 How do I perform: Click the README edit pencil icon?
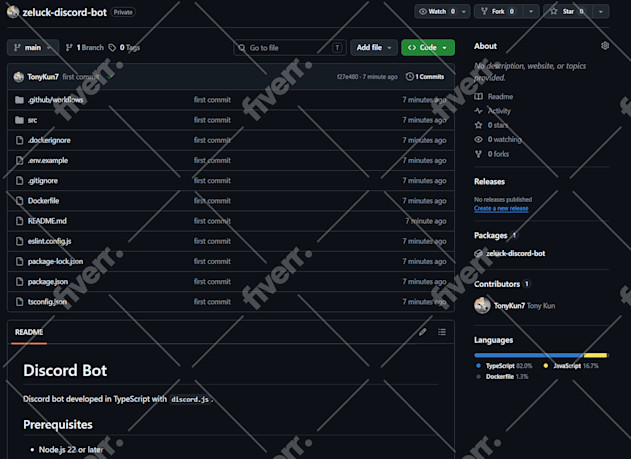tap(422, 332)
